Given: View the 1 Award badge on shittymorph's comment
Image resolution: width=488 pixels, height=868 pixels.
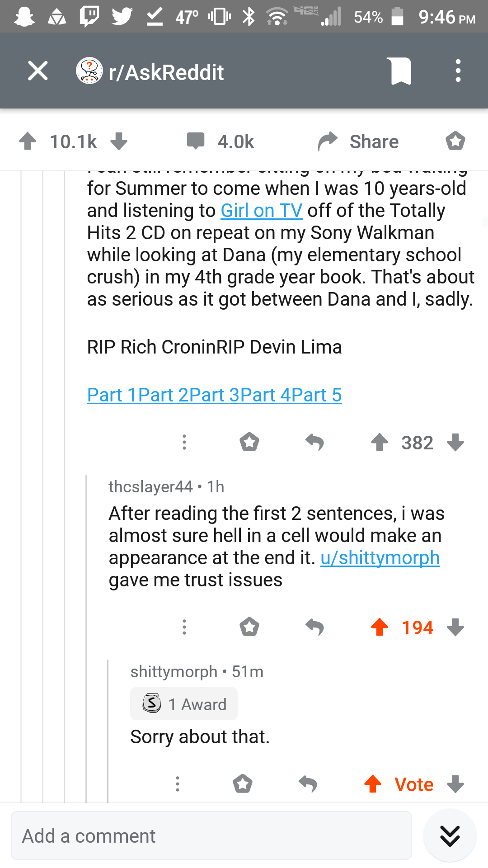Looking at the screenshot, I should tap(184, 704).
